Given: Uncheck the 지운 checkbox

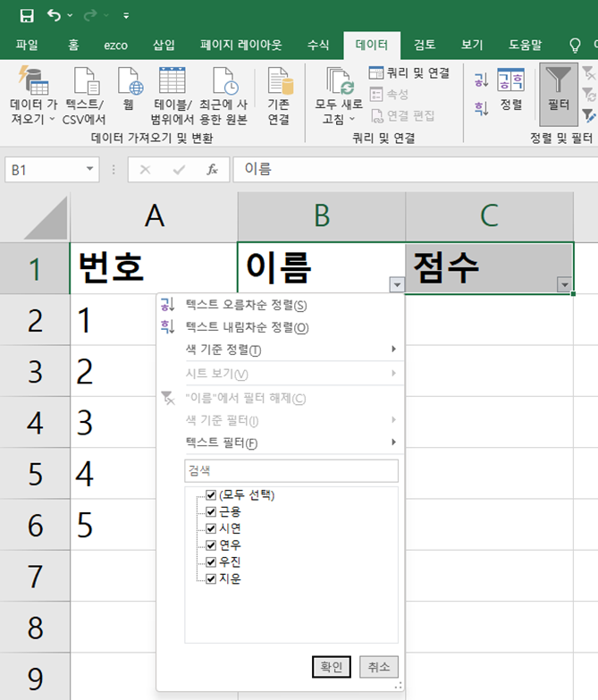Looking at the screenshot, I should coord(211,578).
